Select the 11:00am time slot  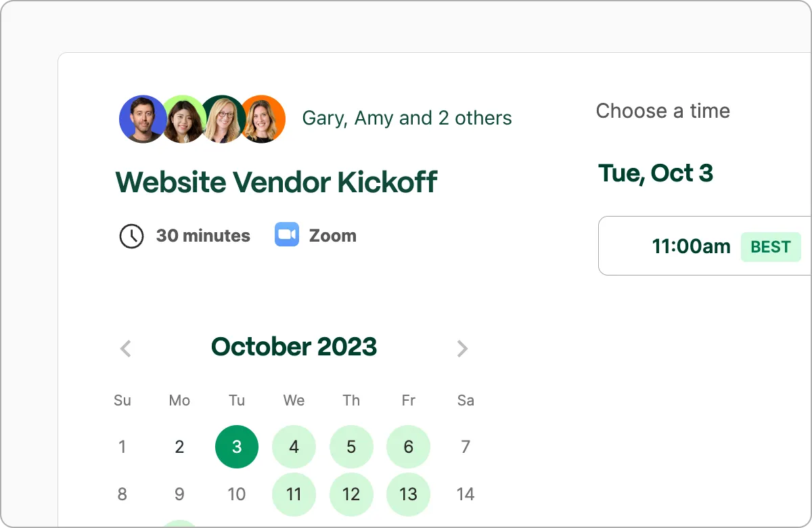[x=691, y=246]
